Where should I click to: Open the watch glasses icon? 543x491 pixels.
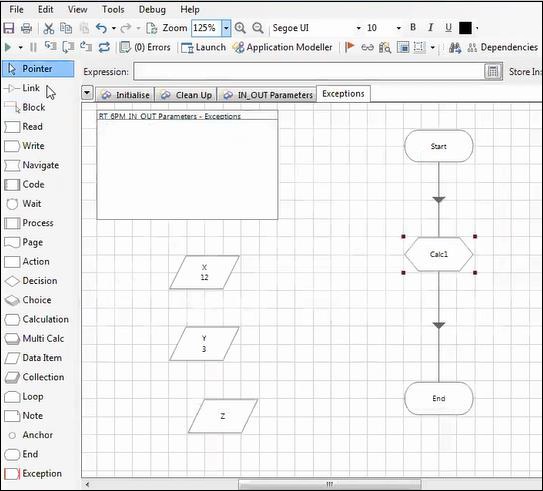click(367, 47)
